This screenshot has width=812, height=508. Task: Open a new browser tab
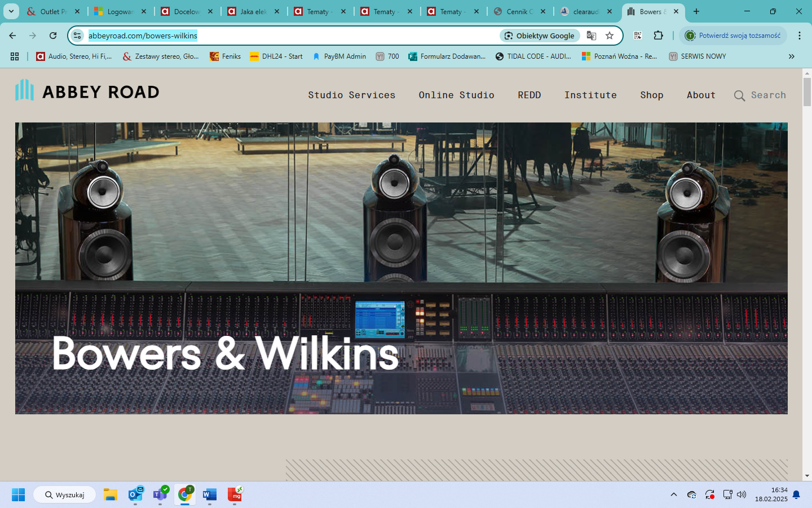pyautogui.click(x=696, y=11)
